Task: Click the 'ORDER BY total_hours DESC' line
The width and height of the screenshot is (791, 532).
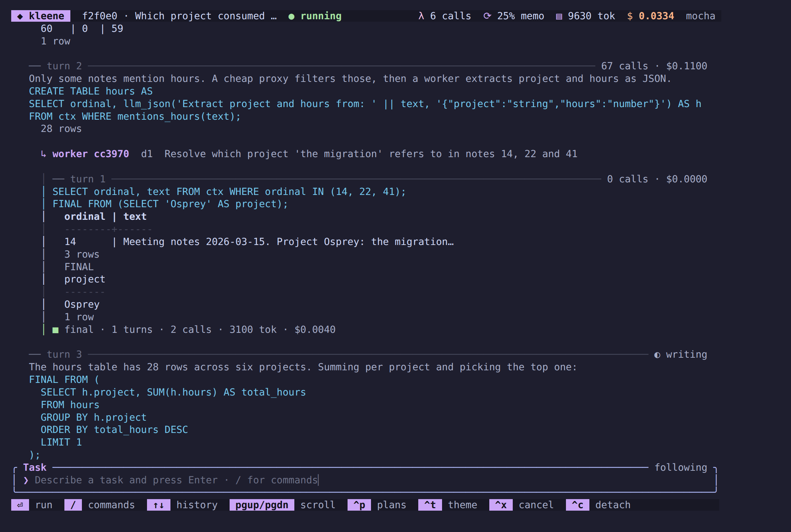Action: click(x=114, y=430)
